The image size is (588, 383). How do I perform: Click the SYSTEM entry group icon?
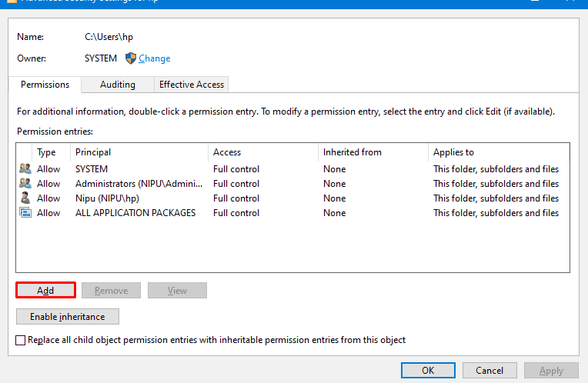[x=25, y=169]
